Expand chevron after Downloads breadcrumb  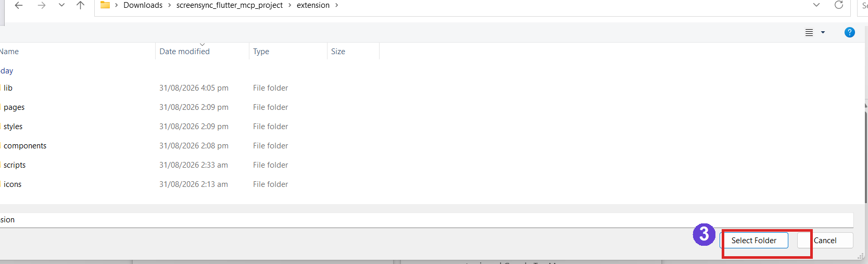point(169,5)
